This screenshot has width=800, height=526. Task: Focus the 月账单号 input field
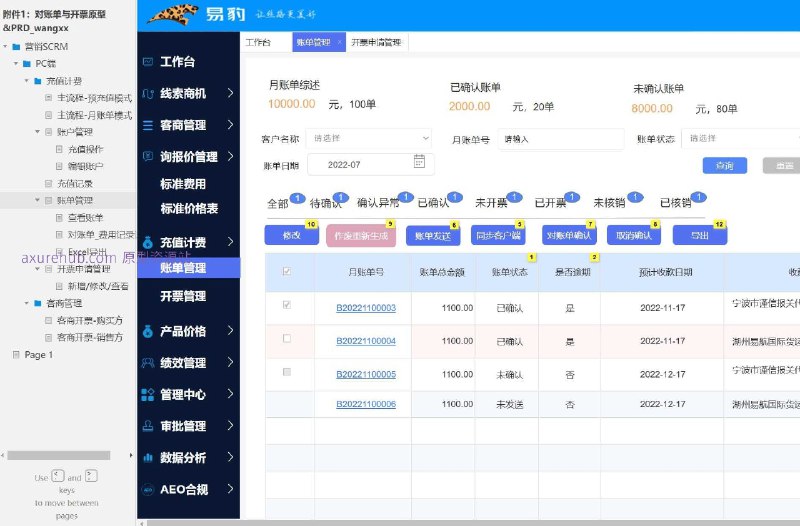pos(561,139)
